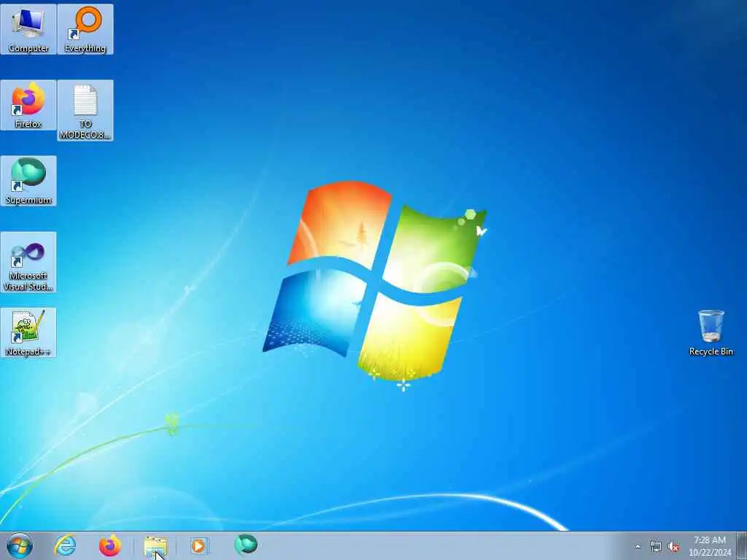Select the Computer desktop icon
This screenshot has width=747, height=560.
(x=28, y=29)
